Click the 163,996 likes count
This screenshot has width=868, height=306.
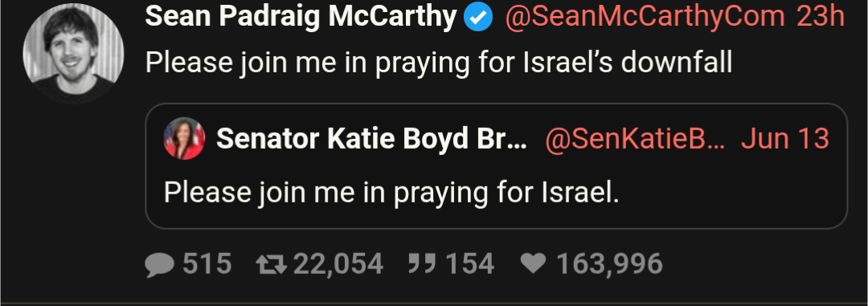coord(609,264)
